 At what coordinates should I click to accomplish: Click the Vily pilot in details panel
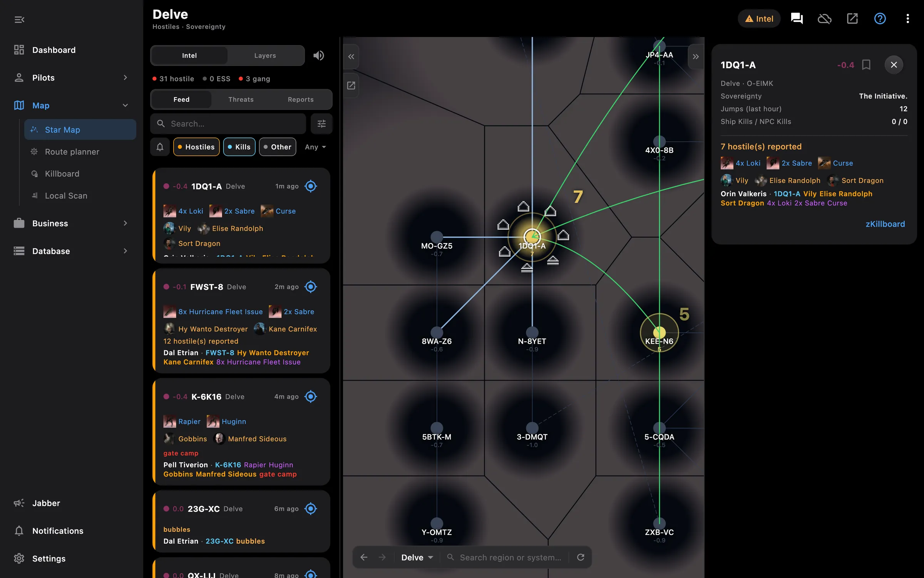click(735, 180)
